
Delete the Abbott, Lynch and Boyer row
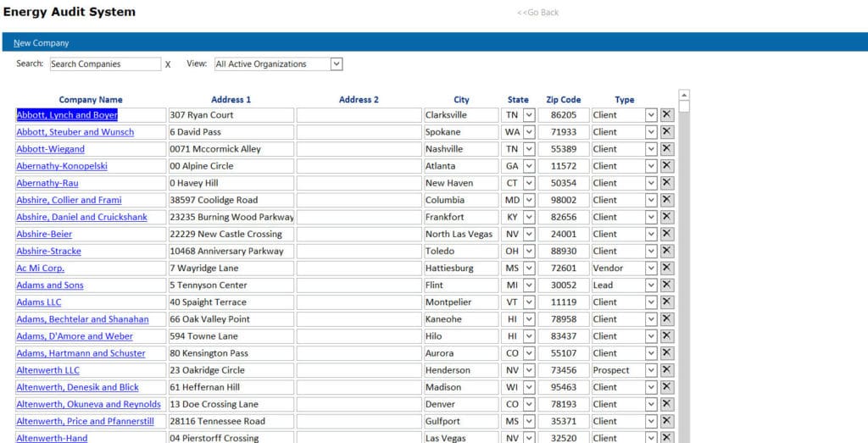tap(667, 115)
